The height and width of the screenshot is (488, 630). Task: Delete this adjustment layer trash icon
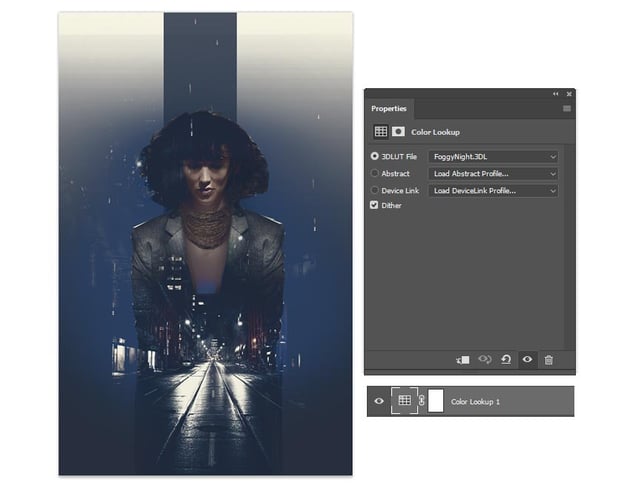tap(548, 360)
